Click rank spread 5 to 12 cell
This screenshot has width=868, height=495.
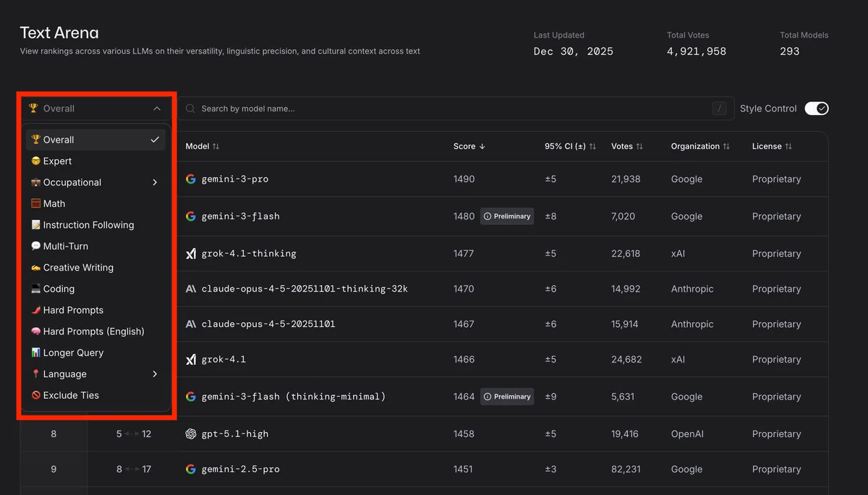click(x=134, y=434)
